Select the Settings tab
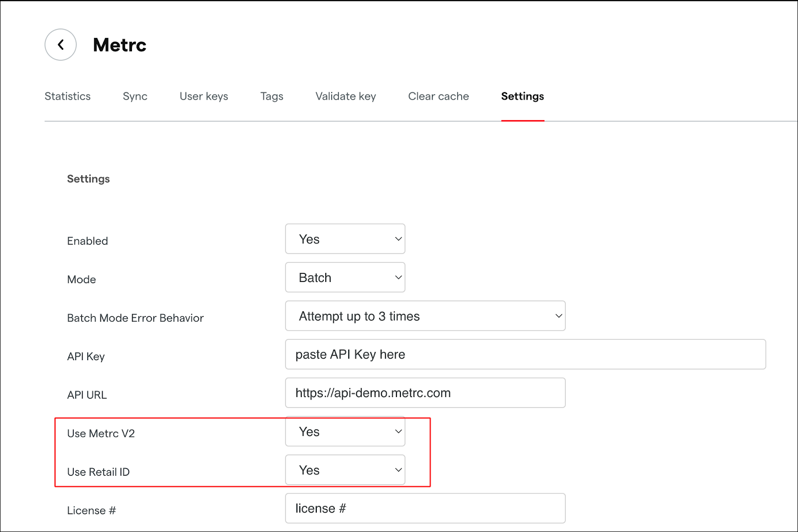The width and height of the screenshot is (798, 532). click(523, 97)
